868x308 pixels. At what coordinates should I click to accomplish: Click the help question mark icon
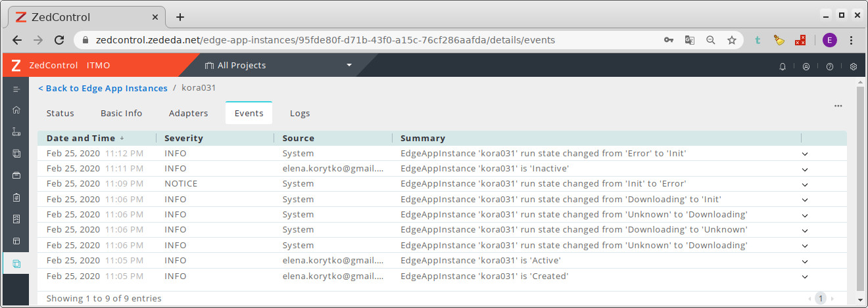830,66
